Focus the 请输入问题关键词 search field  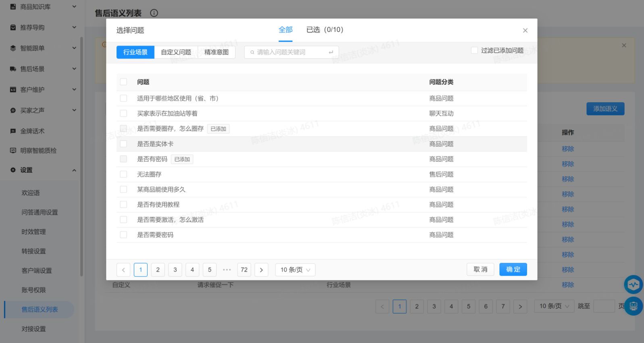(x=292, y=52)
